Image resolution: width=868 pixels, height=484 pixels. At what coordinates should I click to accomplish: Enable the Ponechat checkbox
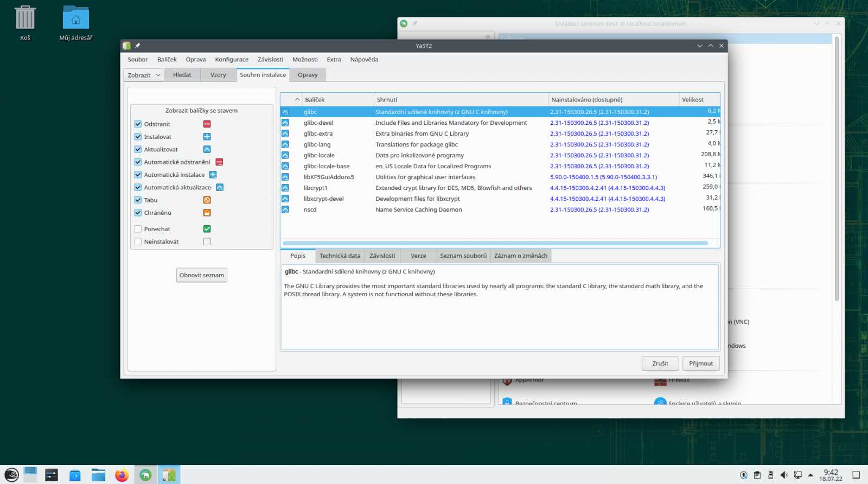138,229
